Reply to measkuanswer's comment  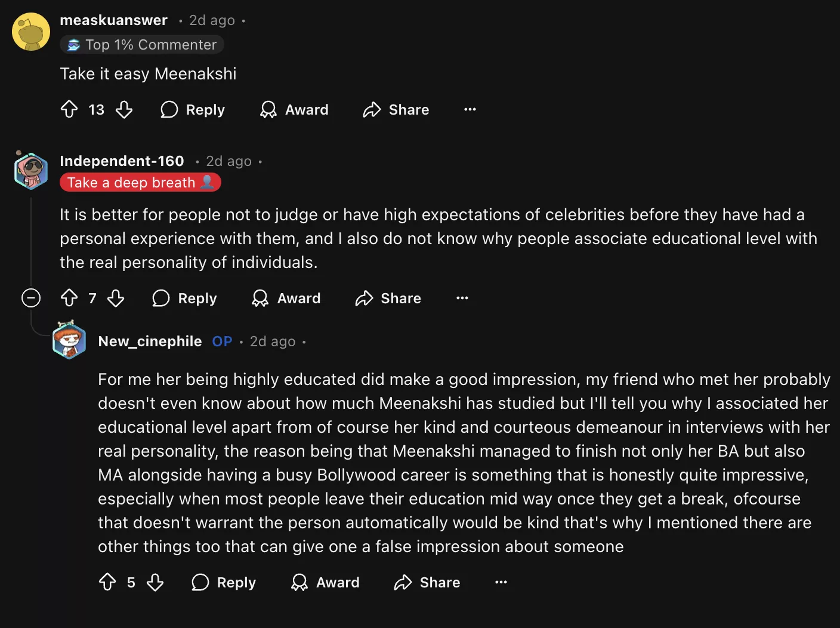tap(193, 109)
